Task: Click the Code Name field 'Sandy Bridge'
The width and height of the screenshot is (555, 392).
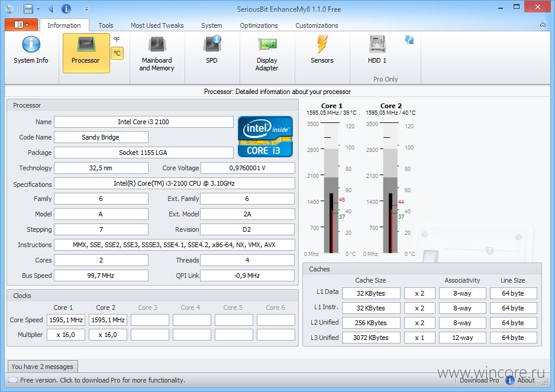Action: click(101, 137)
